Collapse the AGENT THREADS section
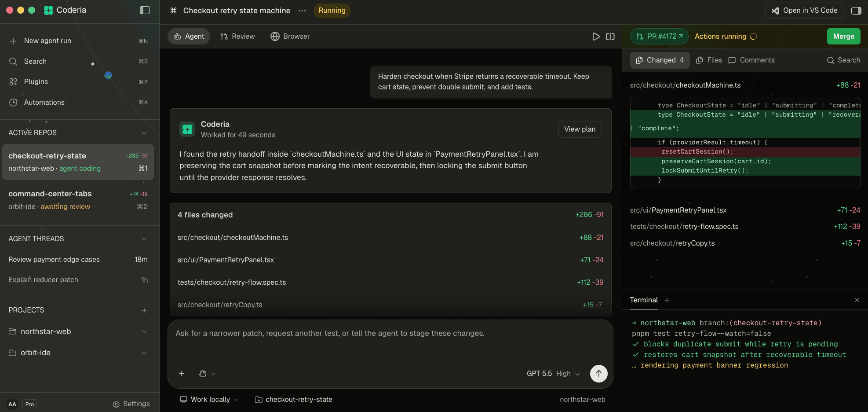The image size is (868, 412). (144, 239)
